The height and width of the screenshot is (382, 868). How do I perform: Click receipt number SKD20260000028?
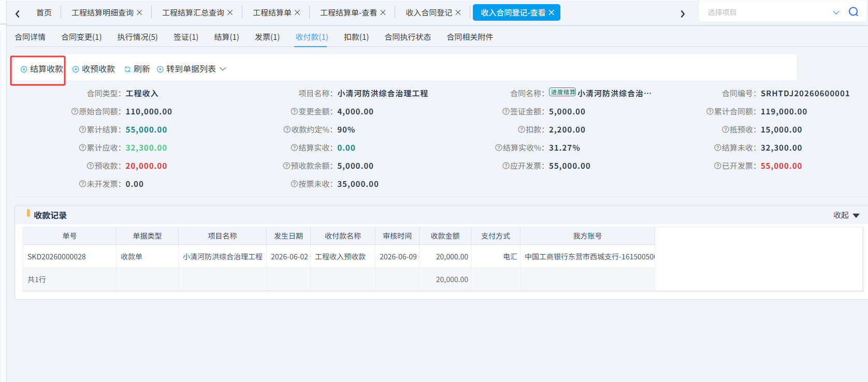[x=56, y=256]
